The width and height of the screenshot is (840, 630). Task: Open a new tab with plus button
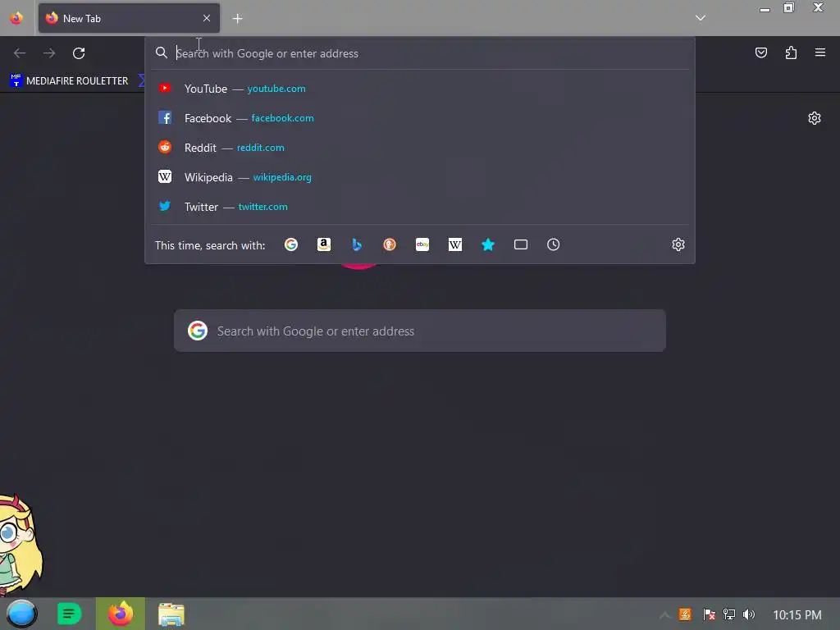pyautogui.click(x=237, y=19)
